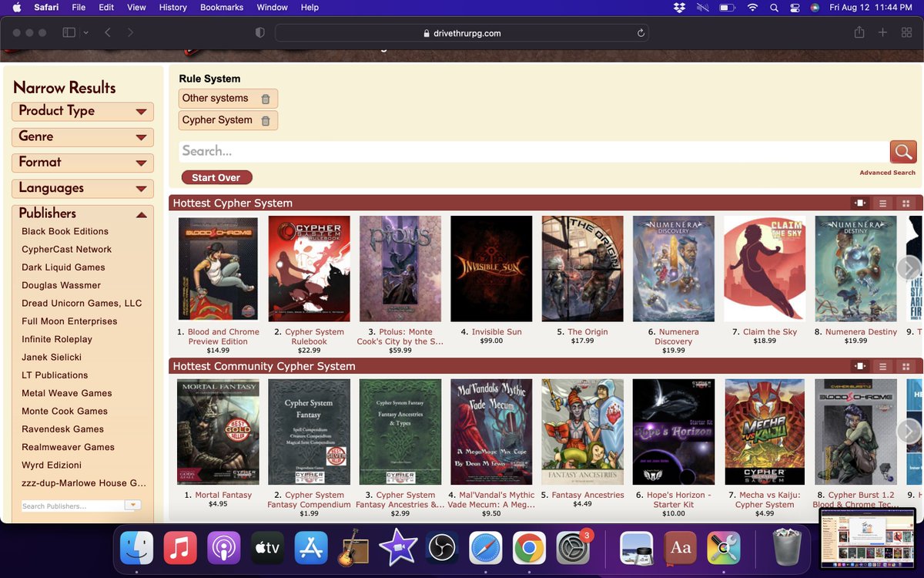Set Hottest Community Cypher System to slider view

coord(859,367)
